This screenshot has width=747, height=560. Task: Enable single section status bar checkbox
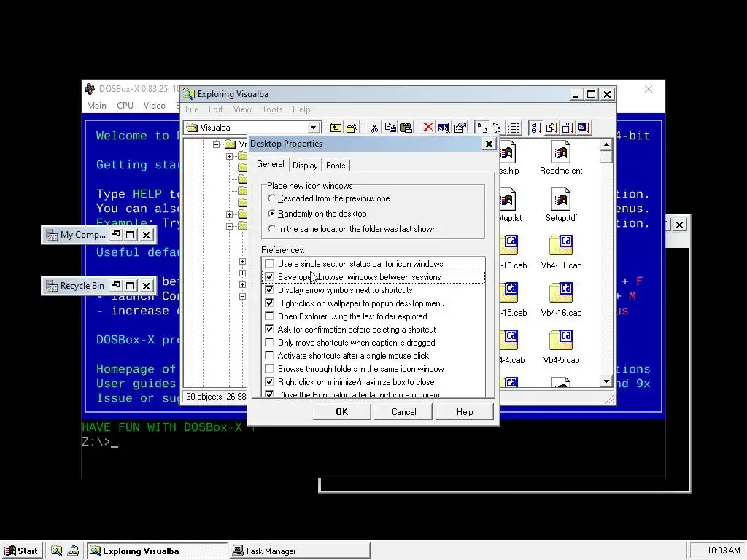point(269,263)
